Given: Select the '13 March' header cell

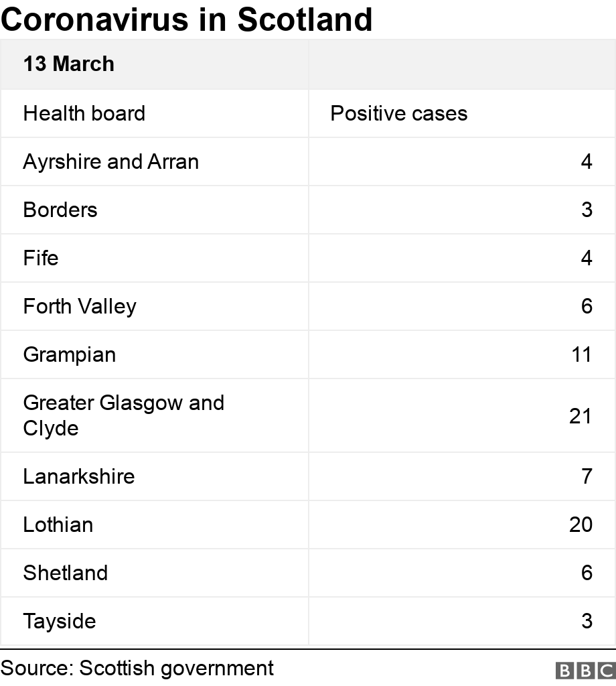Looking at the screenshot, I should (x=69, y=64).
